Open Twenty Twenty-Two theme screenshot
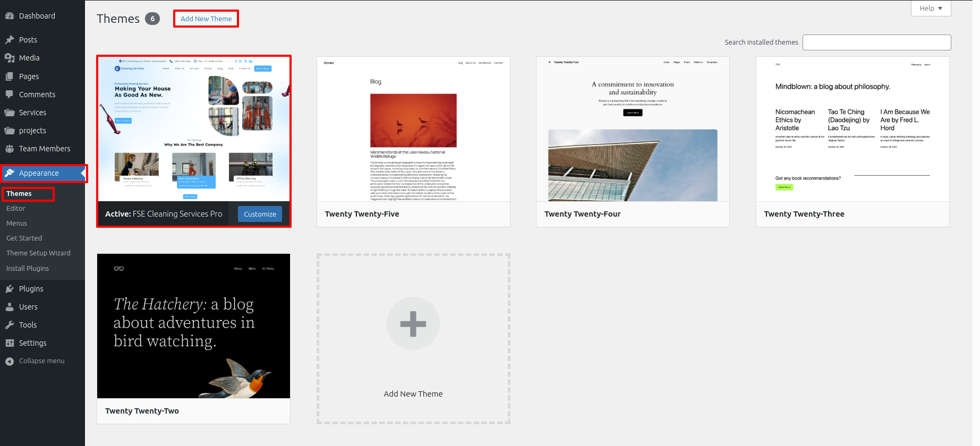980x446 pixels. coord(193,326)
